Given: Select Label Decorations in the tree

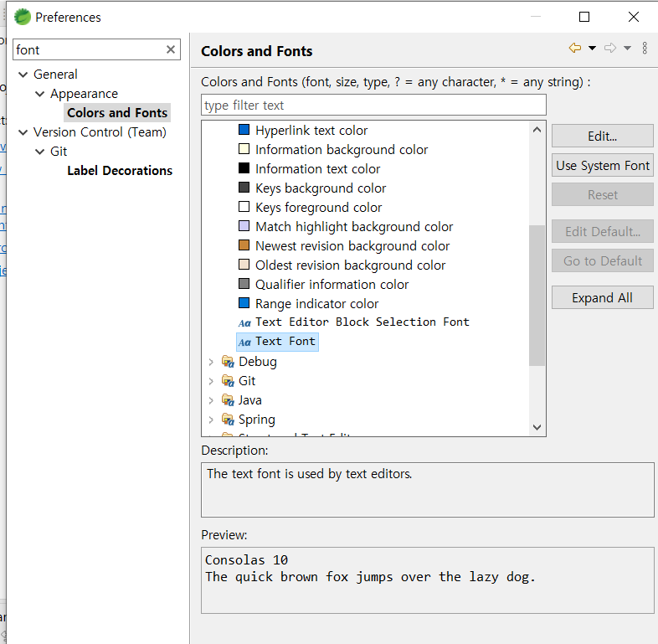Looking at the screenshot, I should (120, 171).
